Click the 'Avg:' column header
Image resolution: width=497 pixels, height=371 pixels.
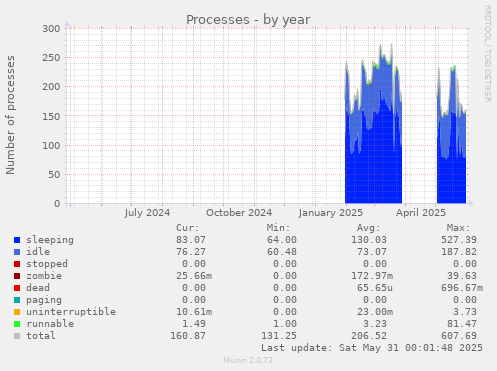pos(368,228)
